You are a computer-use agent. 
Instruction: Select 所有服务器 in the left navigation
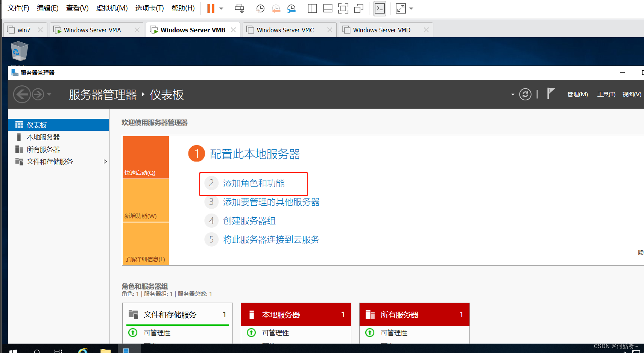(x=59, y=149)
